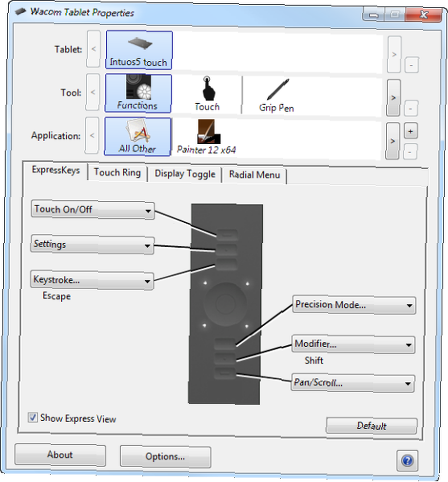
Task: Open the Display Toggle tab
Action: point(185,174)
